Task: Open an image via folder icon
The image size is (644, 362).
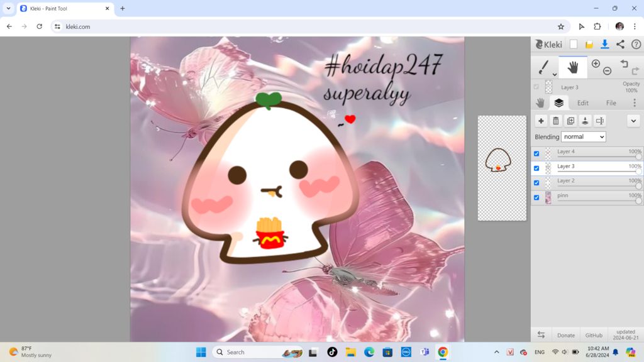Action: click(589, 45)
